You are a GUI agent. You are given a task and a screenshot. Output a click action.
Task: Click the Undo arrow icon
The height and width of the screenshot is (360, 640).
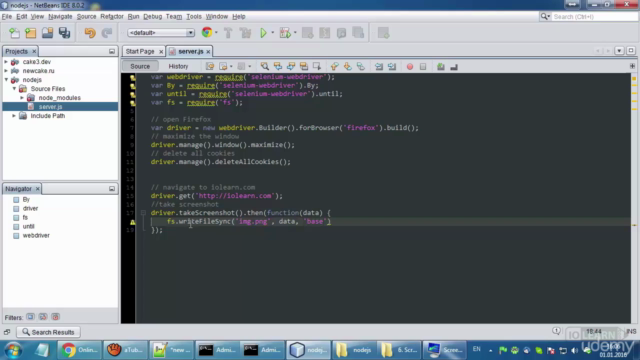pyautogui.click(x=90, y=33)
